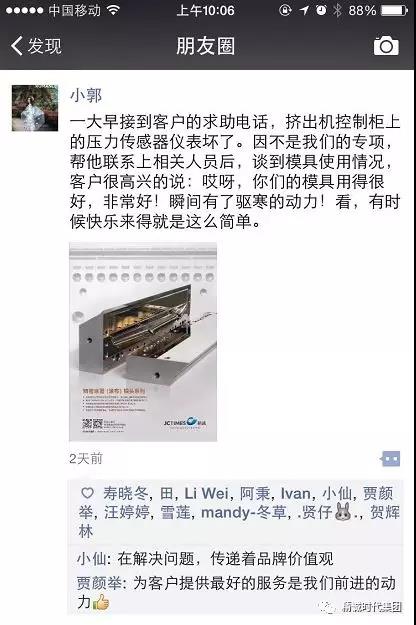Open 寿晓冬's profile from likes
Screen dimensions: 416x625
(x=126, y=493)
